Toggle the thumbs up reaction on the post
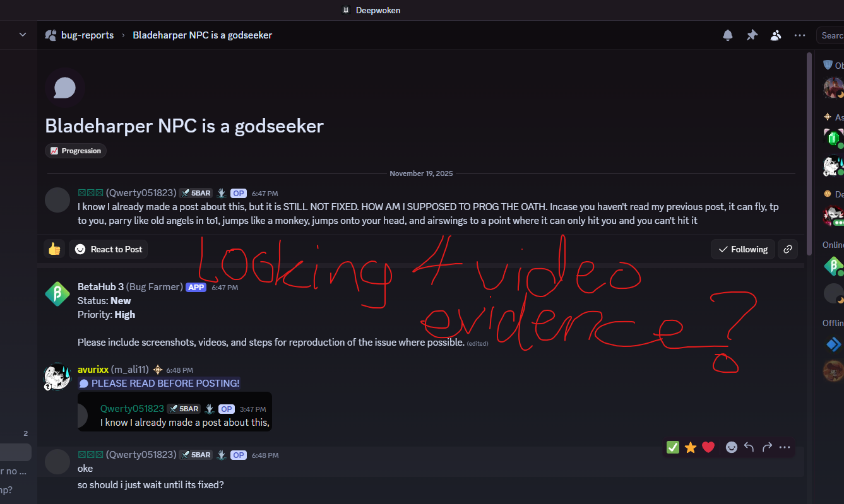This screenshot has width=844, height=504. (x=54, y=249)
